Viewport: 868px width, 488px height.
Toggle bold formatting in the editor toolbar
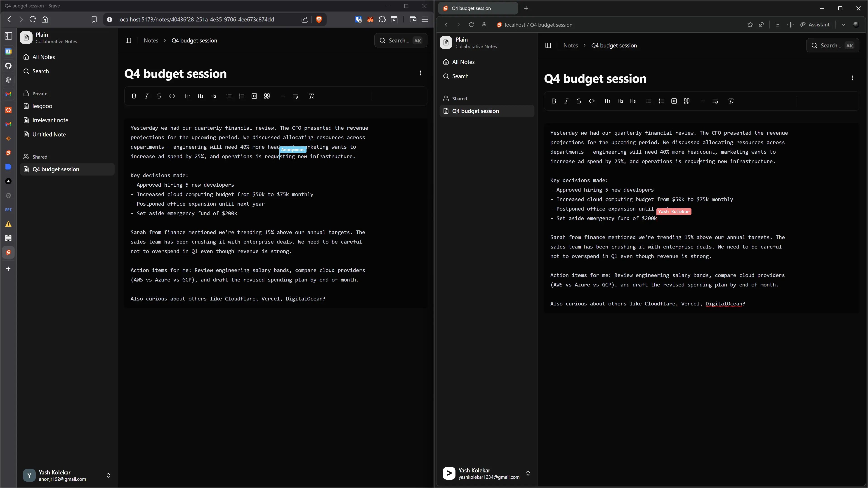point(134,96)
